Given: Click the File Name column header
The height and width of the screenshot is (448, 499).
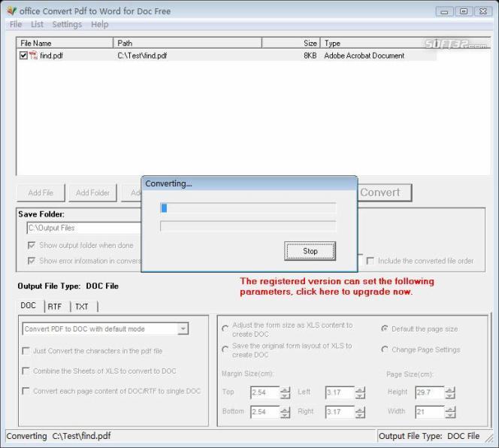Looking at the screenshot, I should (x=65, y=43).
